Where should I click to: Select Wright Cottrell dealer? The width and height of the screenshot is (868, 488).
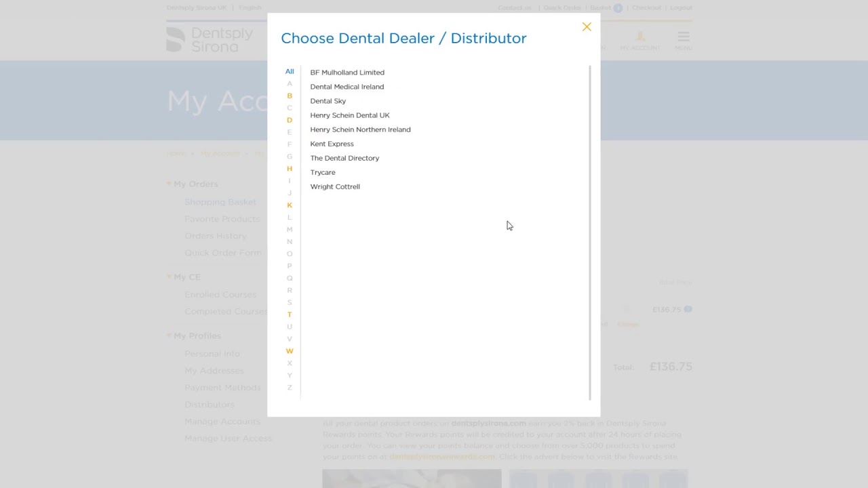pos(335,186)
